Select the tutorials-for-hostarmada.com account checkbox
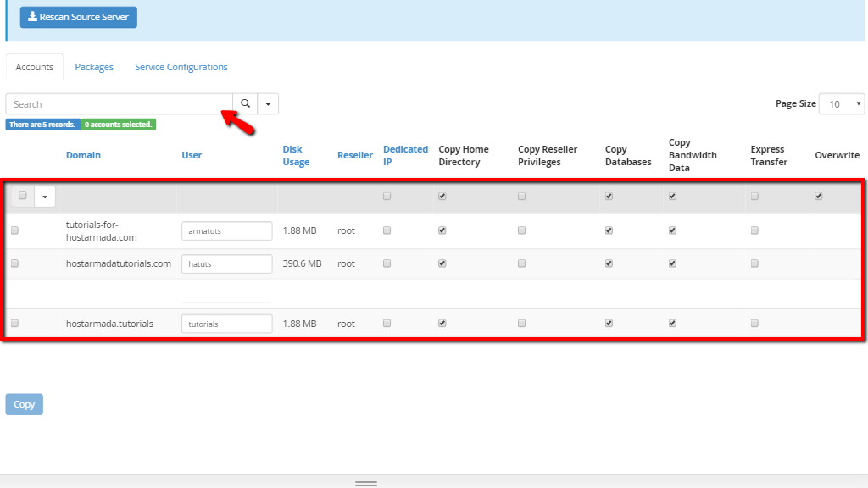This screenshot has width=868, height=488. pos(15,230)
